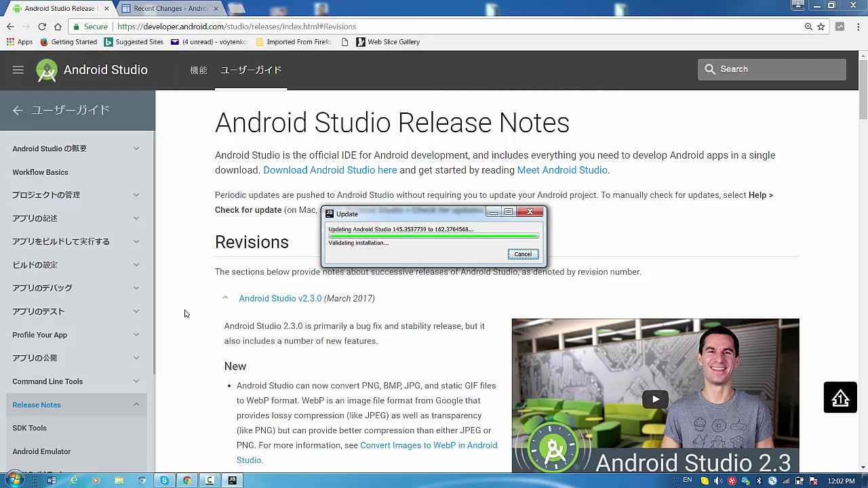The width and height of the screenshot is (868, 488).
Task: Open the File Explorer folder in the taskbar
Action: click(x=119, y=481)
